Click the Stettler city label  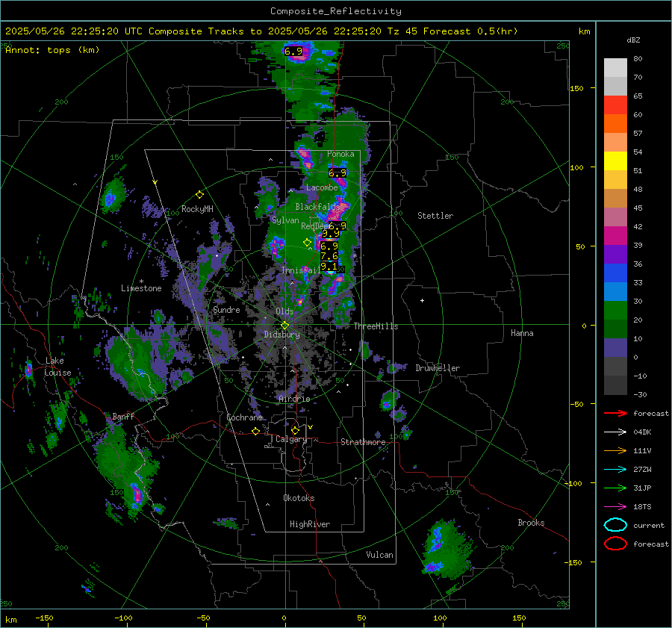[435, 216]
